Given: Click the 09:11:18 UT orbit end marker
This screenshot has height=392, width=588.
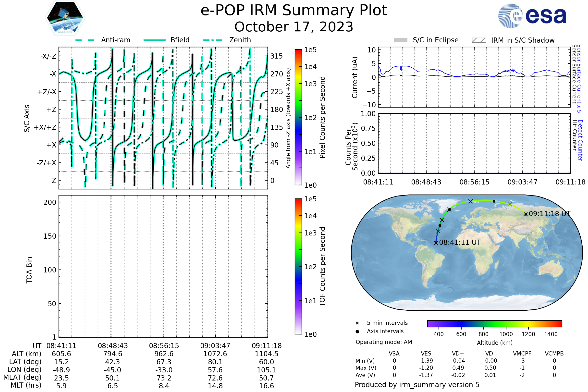Looking at the screenshot, I should click(x=526, y=214).
